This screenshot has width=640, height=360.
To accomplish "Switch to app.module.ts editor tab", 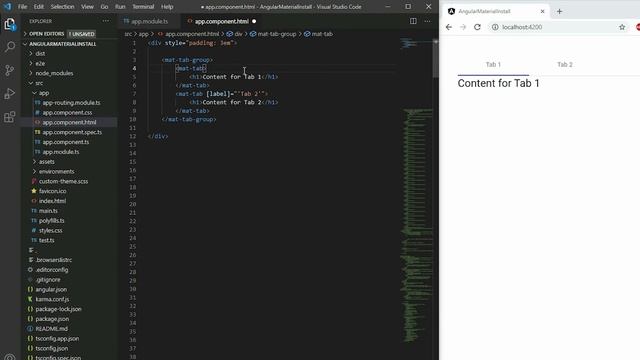I will point(149,21).
